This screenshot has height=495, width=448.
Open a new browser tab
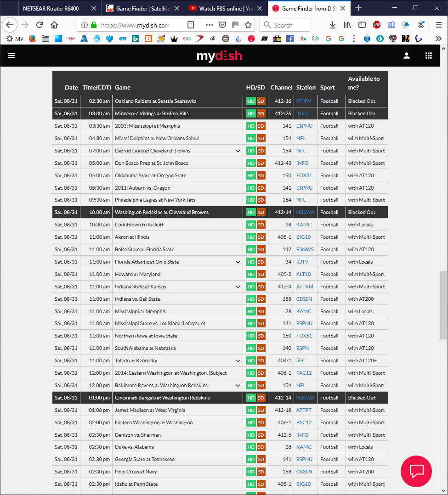point(358,8)
